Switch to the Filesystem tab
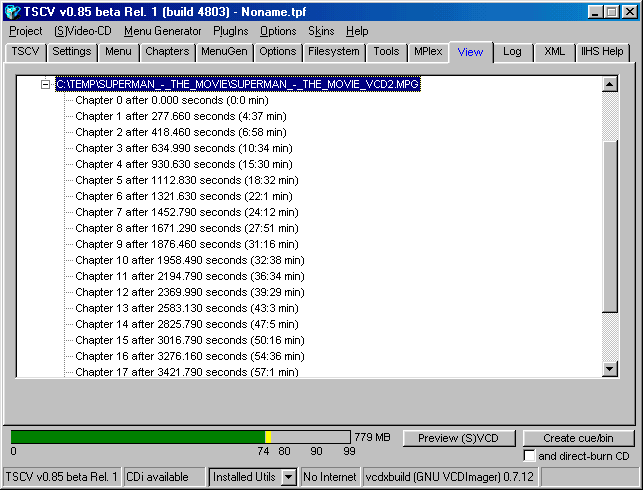 [333, 51]
